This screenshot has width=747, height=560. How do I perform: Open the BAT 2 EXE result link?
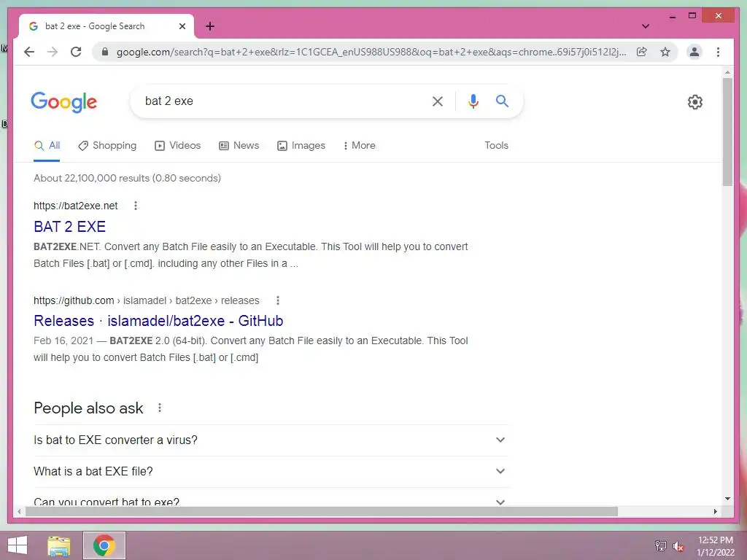pos(69,227)
